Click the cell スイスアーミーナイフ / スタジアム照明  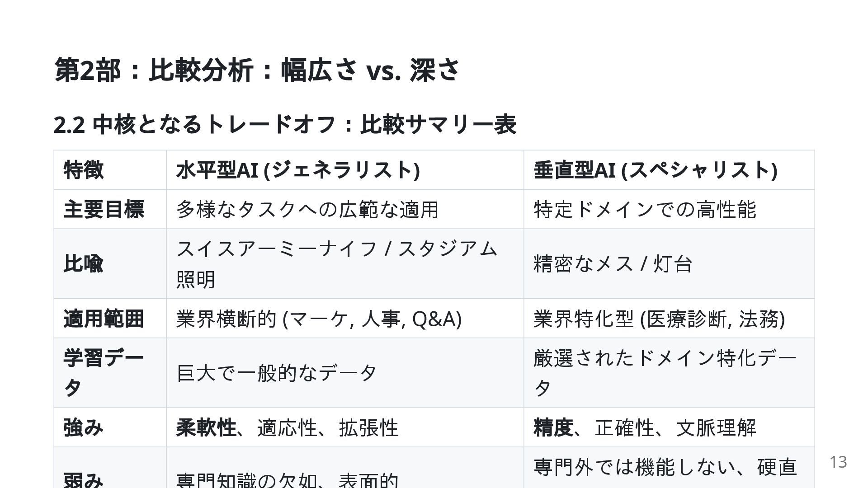tap(345, 264)
